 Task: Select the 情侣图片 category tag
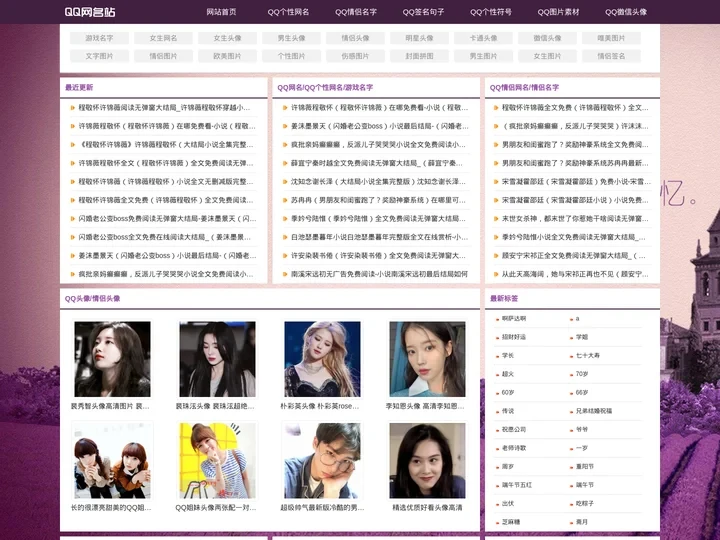pos(163,56)
